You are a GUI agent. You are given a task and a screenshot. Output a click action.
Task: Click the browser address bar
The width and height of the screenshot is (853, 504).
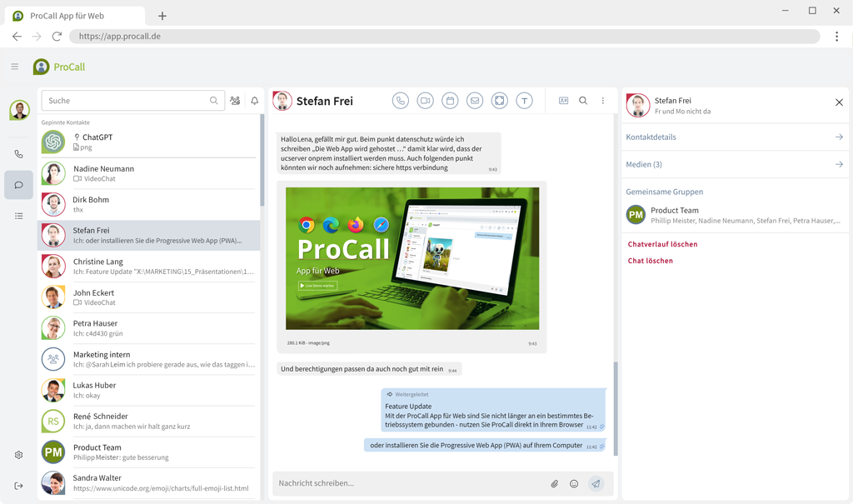coord(445,37)
